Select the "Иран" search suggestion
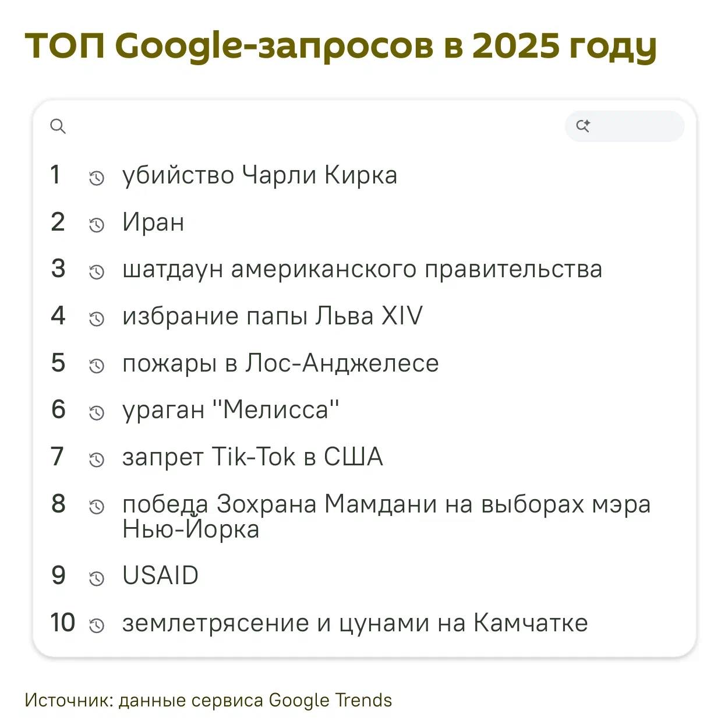This screenshot has width=728, height=728. (x=153, y=222)
